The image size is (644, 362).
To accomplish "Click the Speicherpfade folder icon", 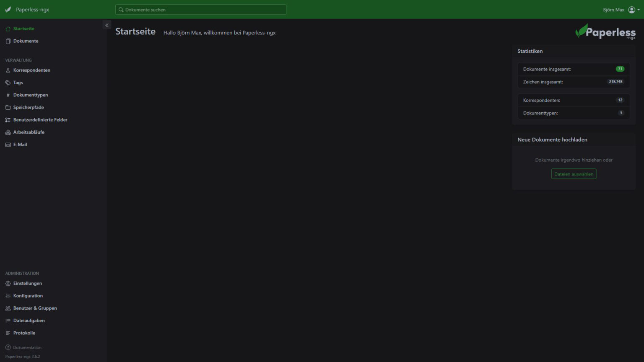I will coord(8,108).
